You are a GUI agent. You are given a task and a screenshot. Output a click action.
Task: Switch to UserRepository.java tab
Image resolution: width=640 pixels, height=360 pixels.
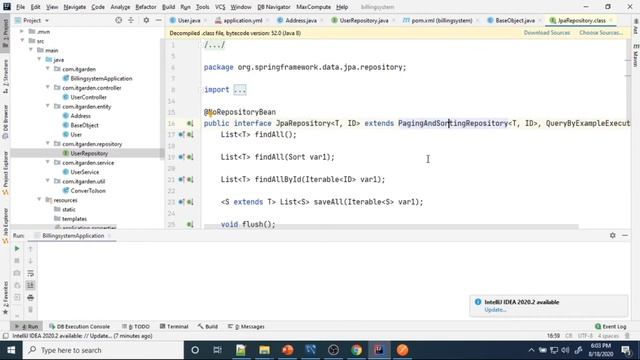tap(363, 20)
